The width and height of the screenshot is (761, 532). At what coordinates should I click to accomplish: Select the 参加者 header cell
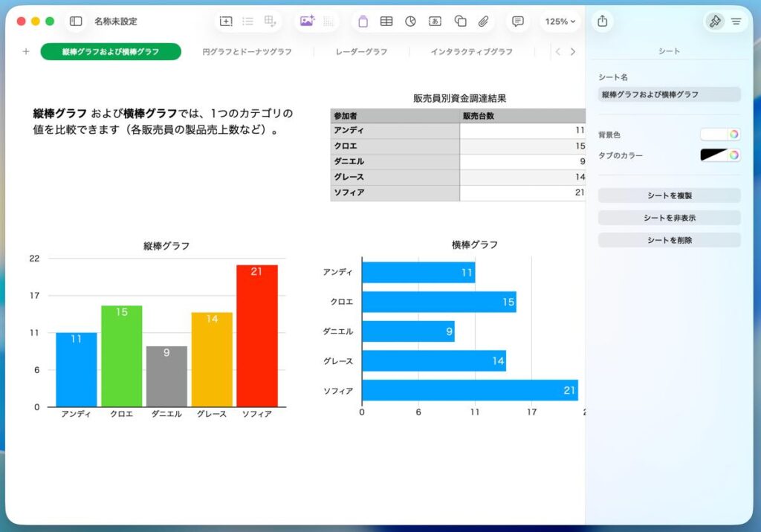pyautogui.click(x=395, y=115)
